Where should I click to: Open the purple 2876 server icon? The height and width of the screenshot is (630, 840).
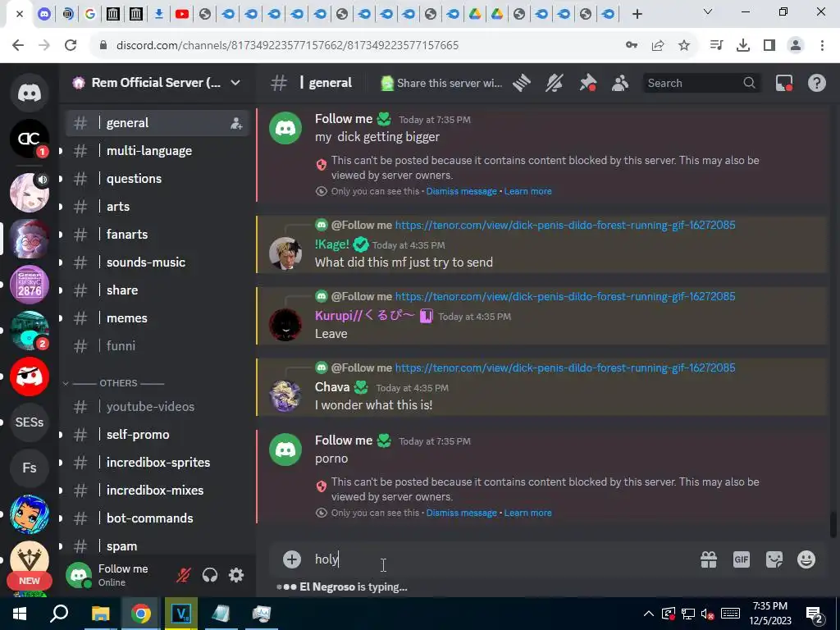point(30,285)
